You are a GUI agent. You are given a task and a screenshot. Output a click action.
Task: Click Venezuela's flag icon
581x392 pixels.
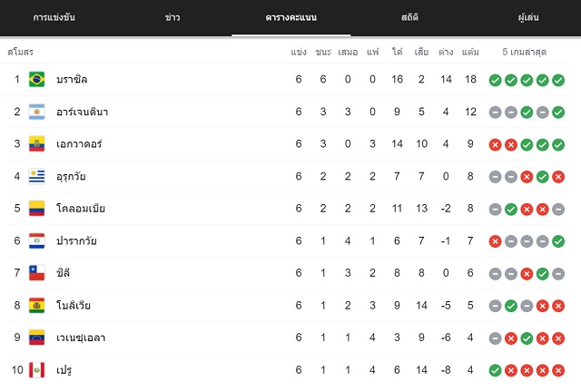click(36, 338)
